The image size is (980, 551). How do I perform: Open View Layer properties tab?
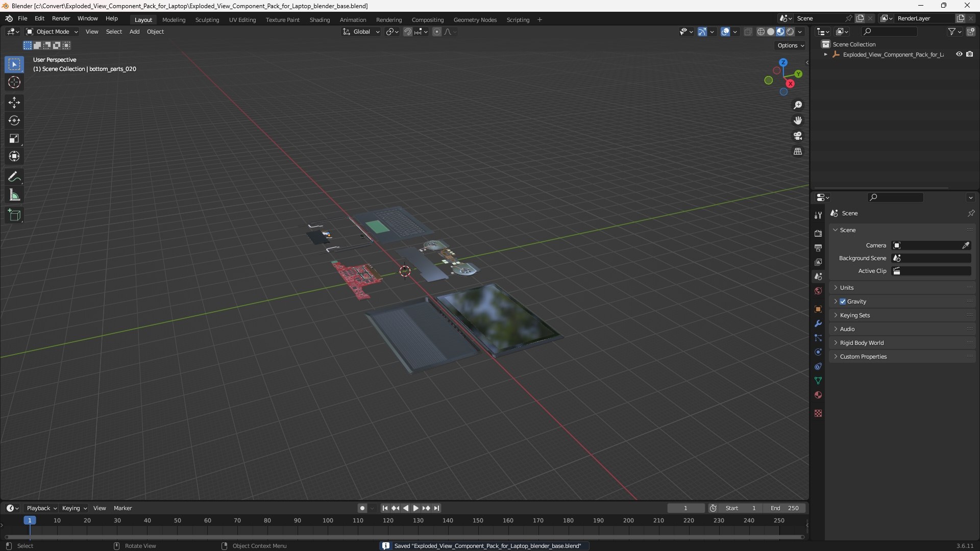(x=818, y=262)
